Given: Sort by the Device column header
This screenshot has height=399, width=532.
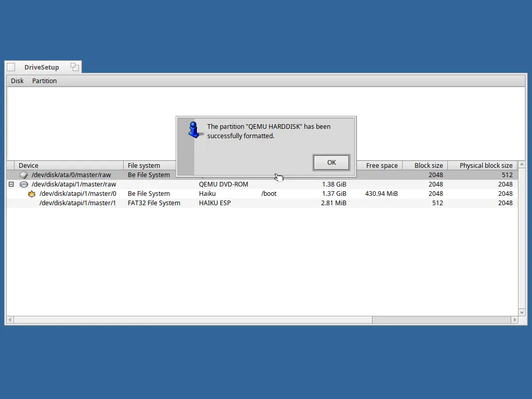Looking at the screenshot, I should pyautogui.click(x=69, y=166).
